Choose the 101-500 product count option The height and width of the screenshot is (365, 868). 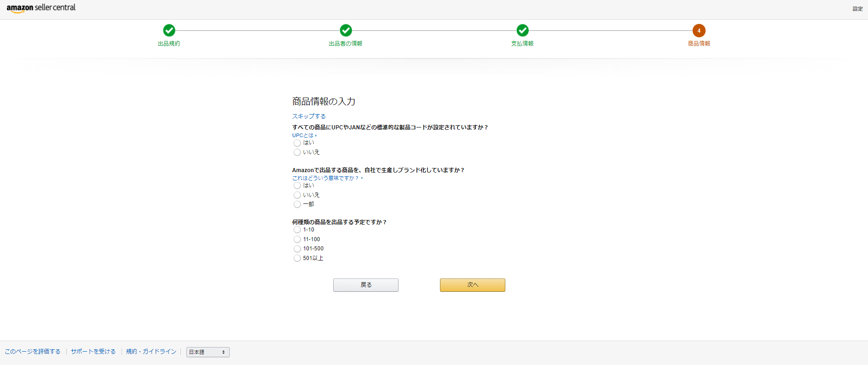pyautogui.click(x=297, y=249)
